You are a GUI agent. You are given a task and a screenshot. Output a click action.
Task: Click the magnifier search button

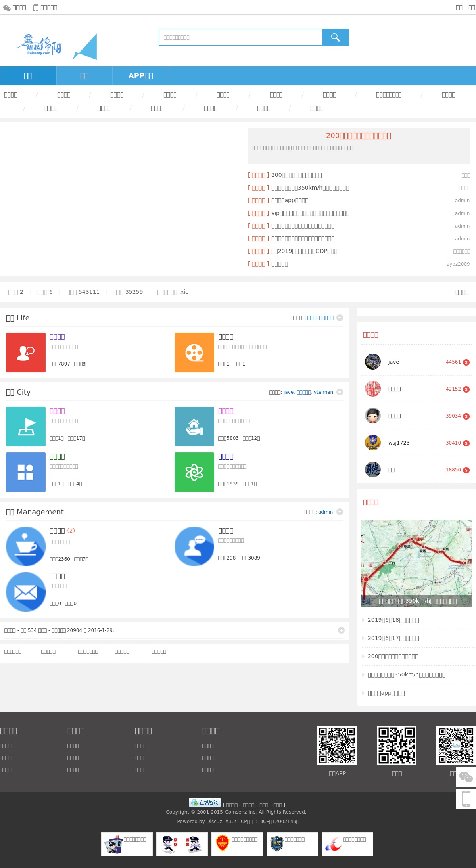pyautogui.click(x=336, y=37)
